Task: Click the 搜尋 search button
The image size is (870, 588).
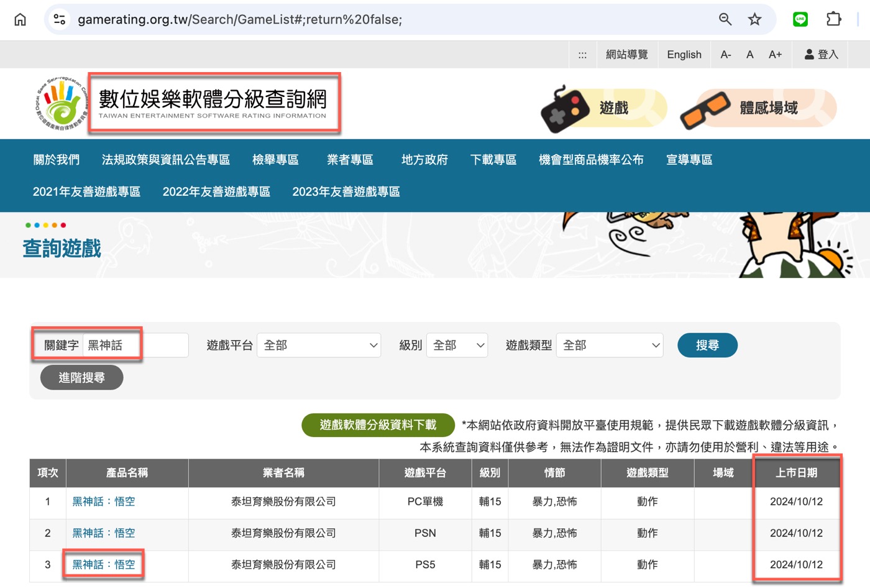Action: pos(707,345)
